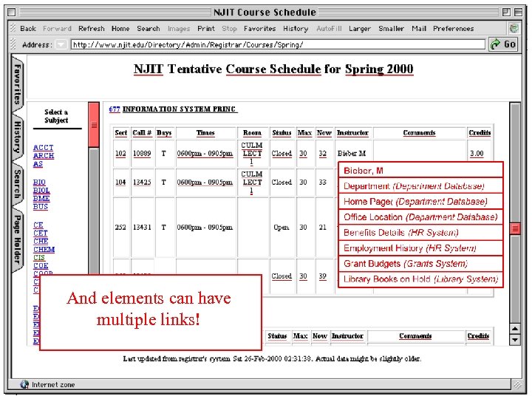Select the CHE subject link
The image size is (532, 399).
click(41, 241)
